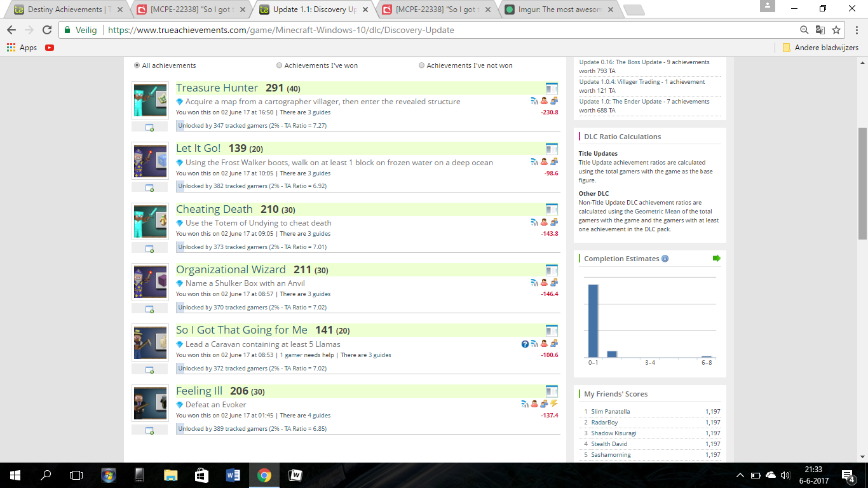The height and width of the screenshot is (488, 868).
Task: Click add-window icon under Cheating Death image
Action: click(150, 248)
